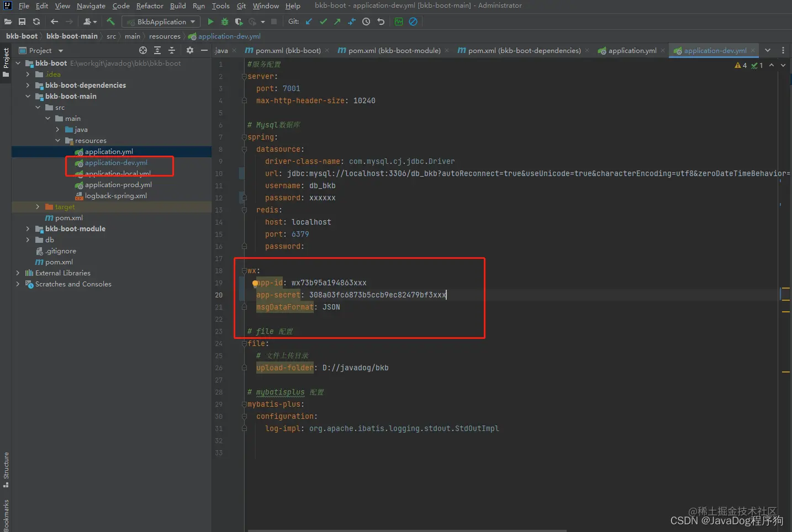Select .gitignore file in project tree
792x532 pixels.
[61, 251]
